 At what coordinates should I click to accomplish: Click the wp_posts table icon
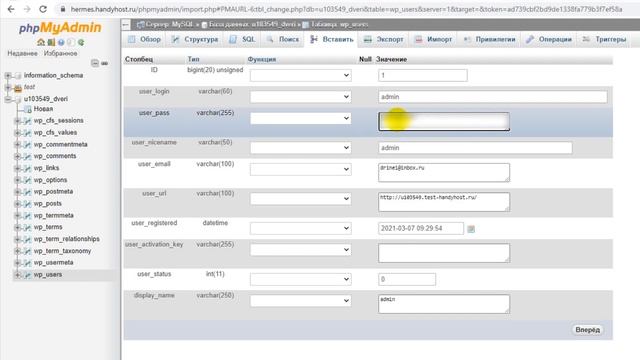tap(27, 204)
